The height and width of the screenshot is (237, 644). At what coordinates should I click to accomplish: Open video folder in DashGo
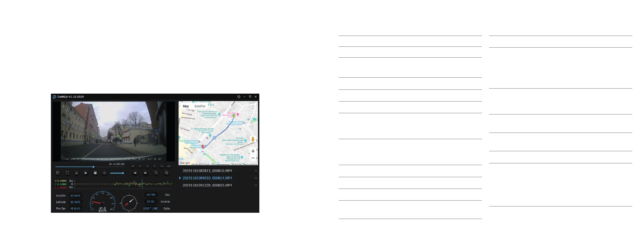point(58,173)
